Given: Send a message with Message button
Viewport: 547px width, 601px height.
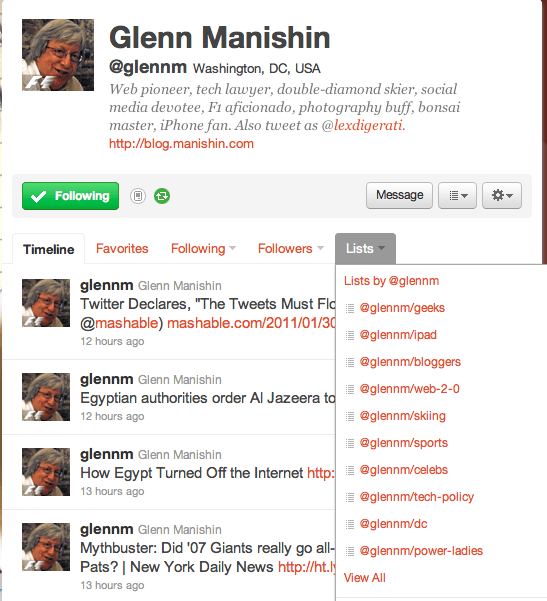Looking at the screenshot, I should click(x=399, y=195).
